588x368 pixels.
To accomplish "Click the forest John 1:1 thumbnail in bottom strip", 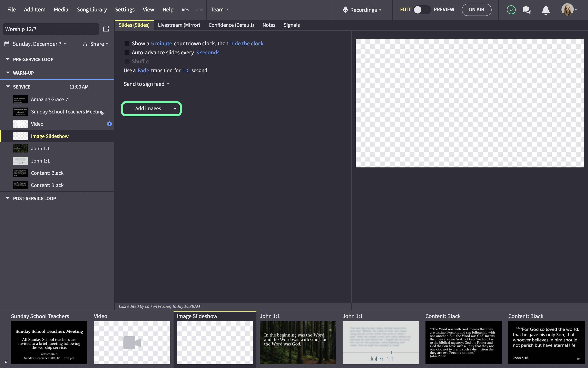I will tap(298, 343).
